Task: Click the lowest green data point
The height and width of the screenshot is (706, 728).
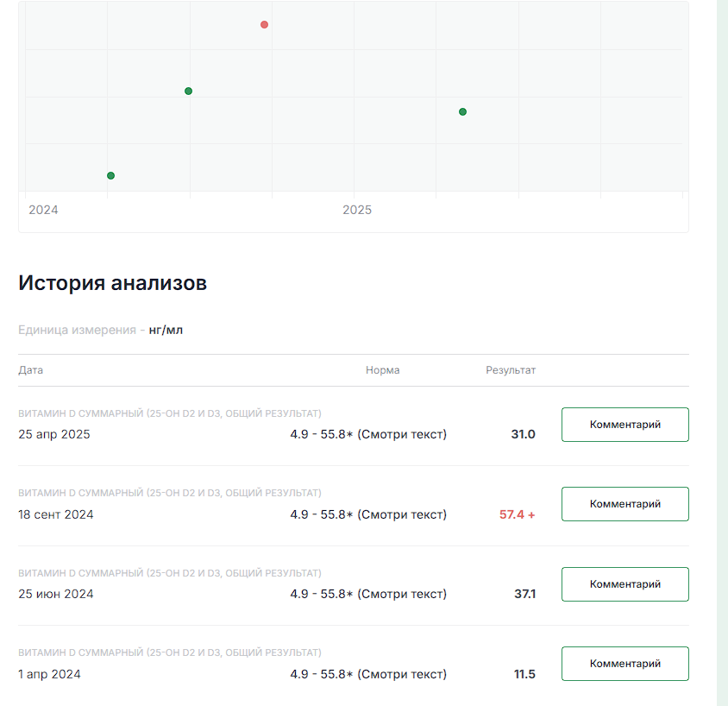Action: 110,175
